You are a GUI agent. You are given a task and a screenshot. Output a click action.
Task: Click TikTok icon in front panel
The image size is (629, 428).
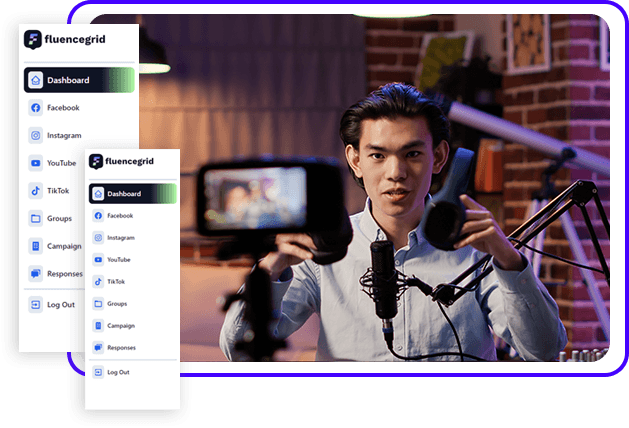(x=98, y=282)
